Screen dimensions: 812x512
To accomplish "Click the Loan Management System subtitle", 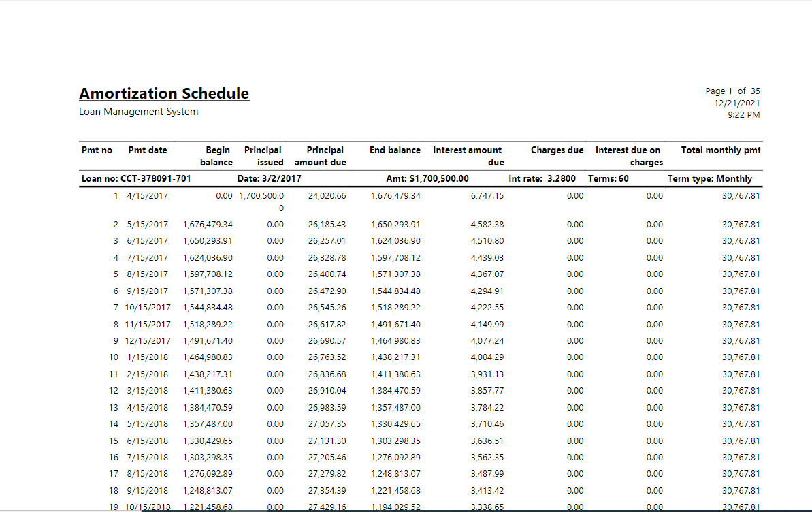I will click(138, 111).
